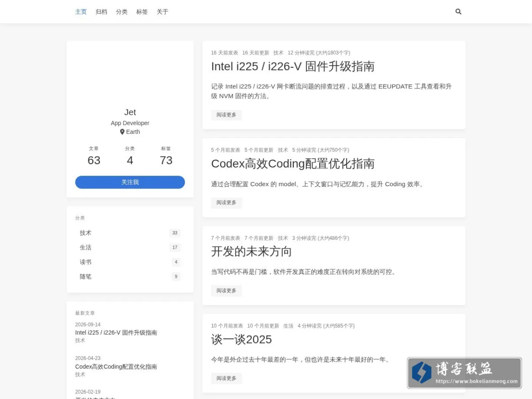This screenshot has height=399, width=532.
Task: Open recent post Intel i225 / i226-V in sidebar
Action: pos(116,332)
